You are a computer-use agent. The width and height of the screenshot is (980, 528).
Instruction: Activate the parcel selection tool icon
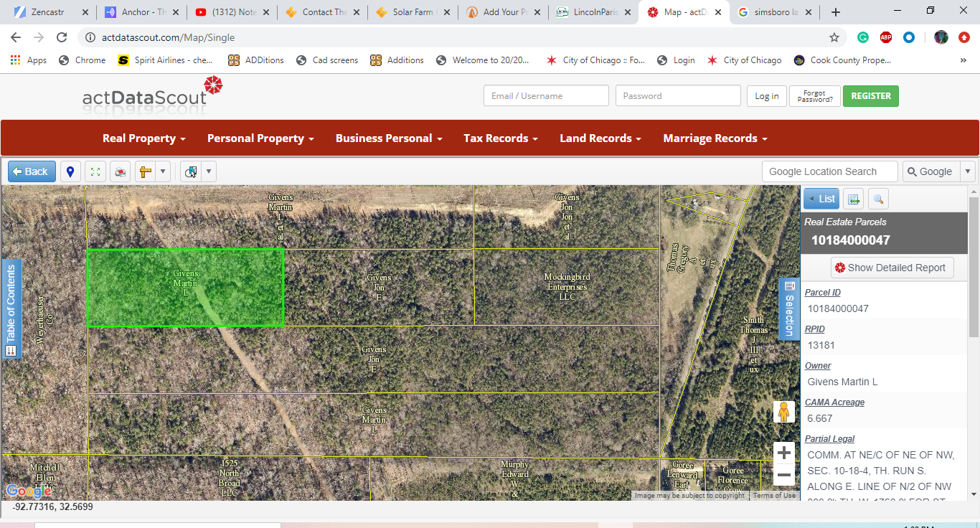[191, 171]
